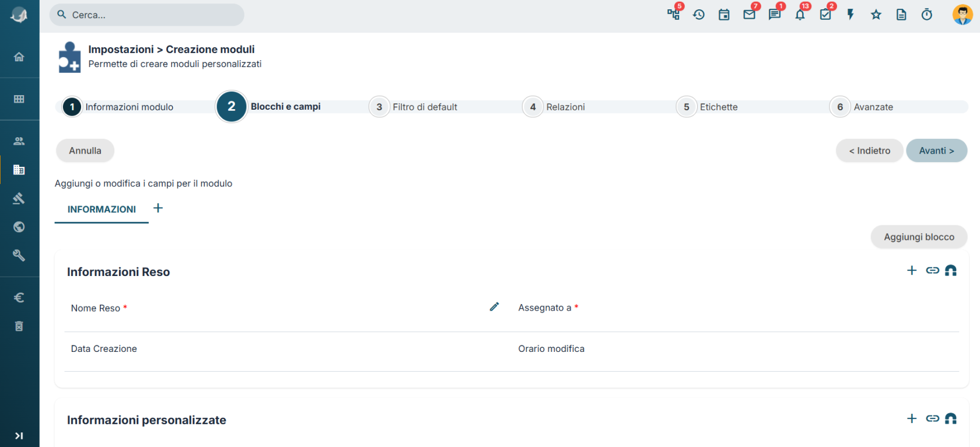
Task: Click the Impostazioni breadcrumb link
Action: [121, 50]
